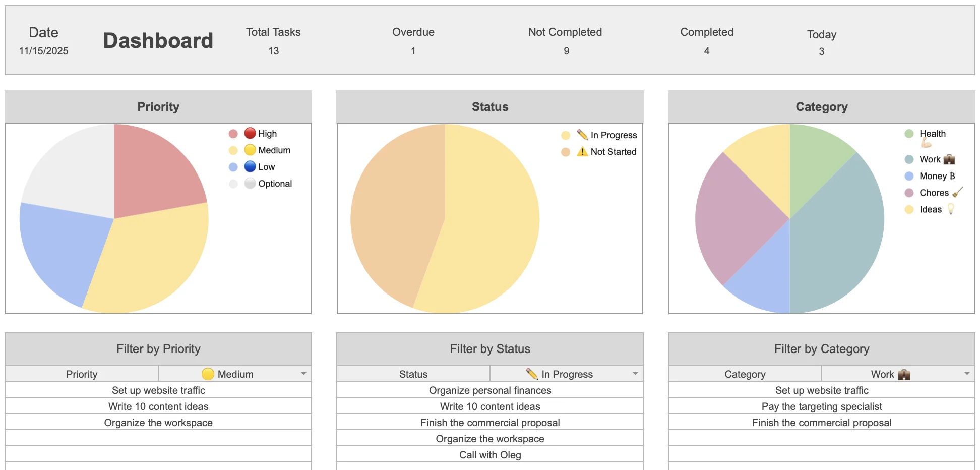Click the warning triangle icon for Not Started
The width and height of the screenshot is (980, 470).
coord(582,152)
